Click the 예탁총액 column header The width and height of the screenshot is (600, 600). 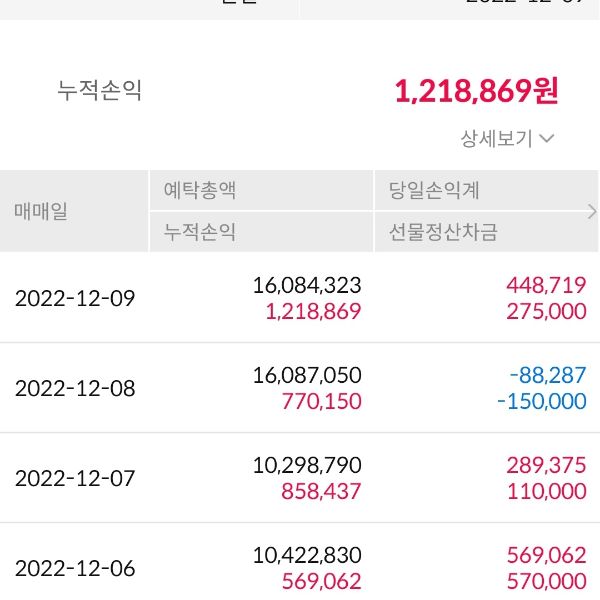pos(200,190)
